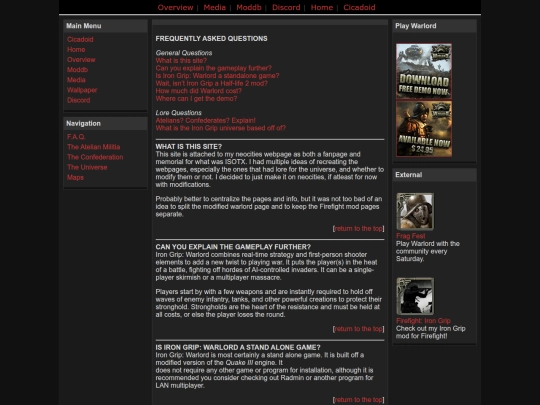This screenshot has width=540, height=405.
Task: Open the Download Free Demo Now banner
Action: (424, 71)
